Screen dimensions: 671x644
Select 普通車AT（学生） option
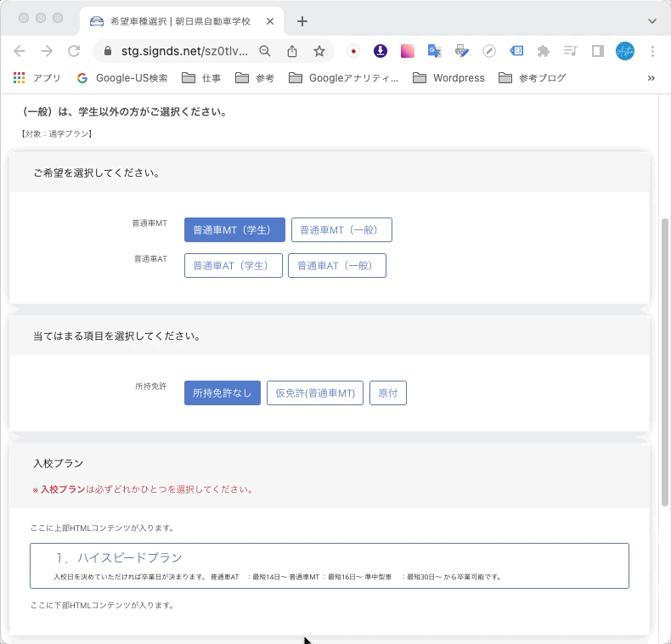233,266
